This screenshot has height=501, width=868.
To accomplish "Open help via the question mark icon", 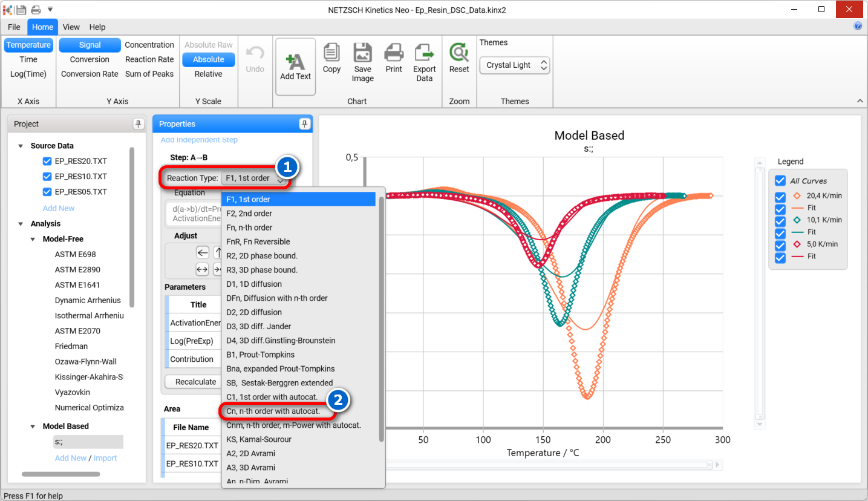I will click(858, 26).
